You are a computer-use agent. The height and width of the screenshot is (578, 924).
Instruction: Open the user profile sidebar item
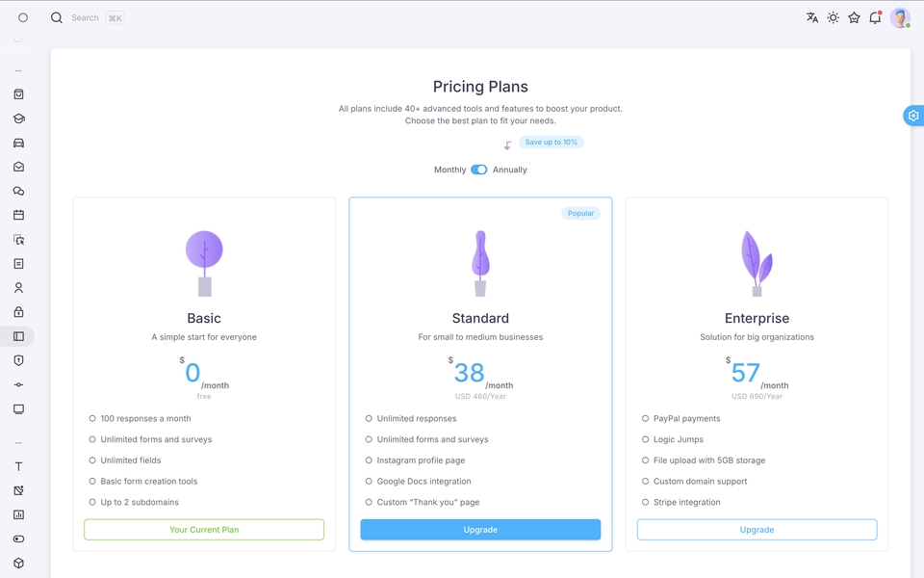[19, 288]
